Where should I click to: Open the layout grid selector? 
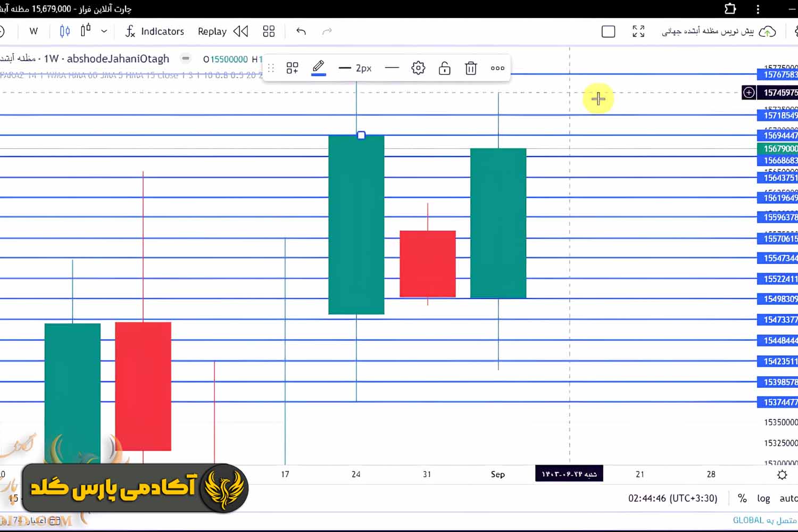coord(269,31)
